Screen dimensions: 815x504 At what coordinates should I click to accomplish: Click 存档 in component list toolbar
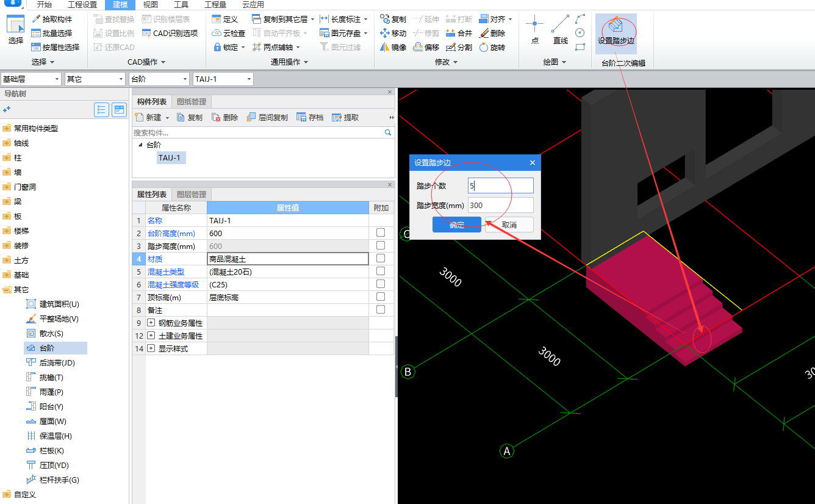[x=310, y=118]
